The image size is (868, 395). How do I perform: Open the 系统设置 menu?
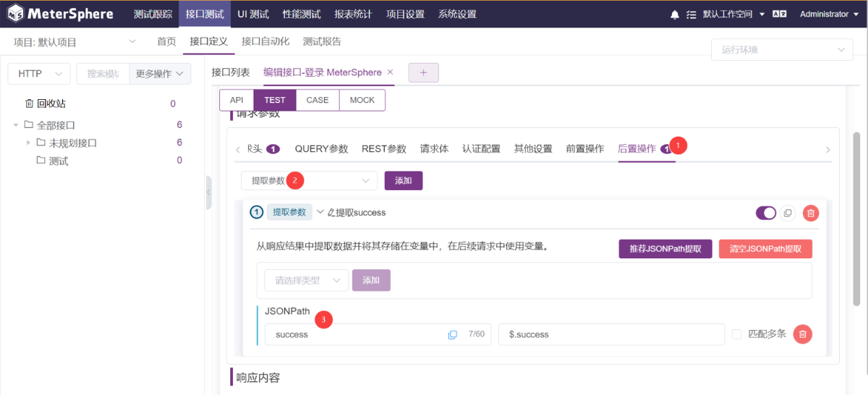click(x=457, y=14)
